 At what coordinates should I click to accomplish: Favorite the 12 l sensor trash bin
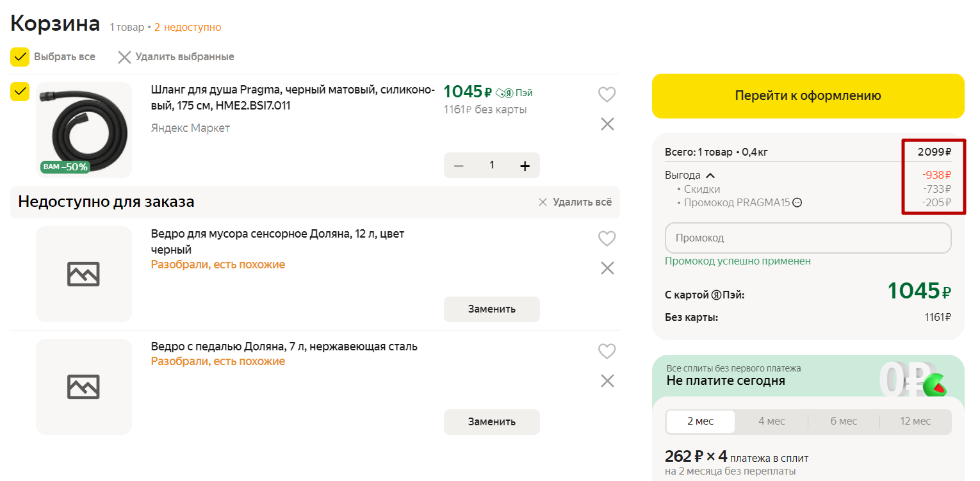(x=606, y=238)
